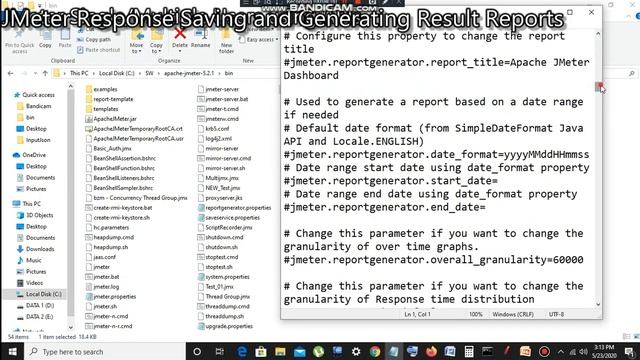Screen dimensions: 640x360
Task: Open the notification center button
Action: pos(630,352)
